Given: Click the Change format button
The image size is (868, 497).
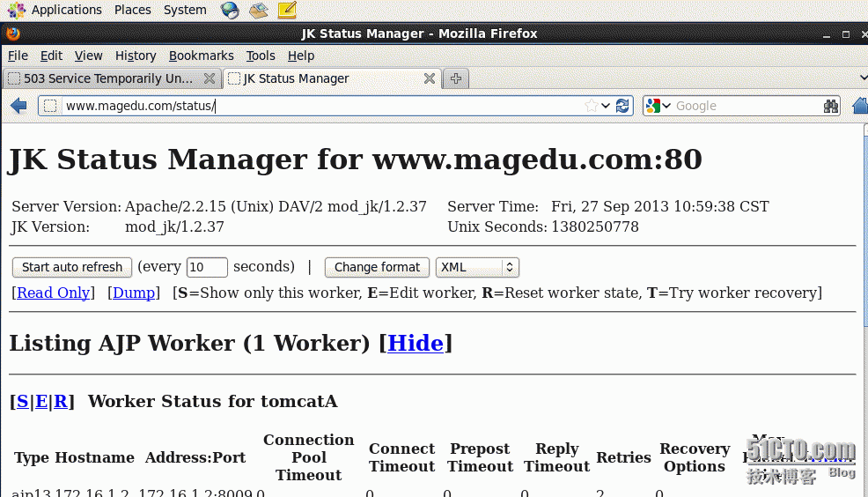Looking at the screenshot, I should 377,267.
